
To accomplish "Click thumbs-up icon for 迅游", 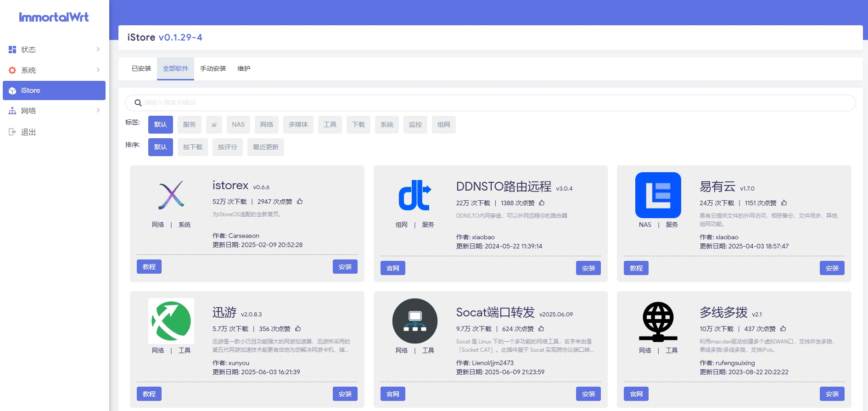I will pyautogui.click(x=298, y=329).
